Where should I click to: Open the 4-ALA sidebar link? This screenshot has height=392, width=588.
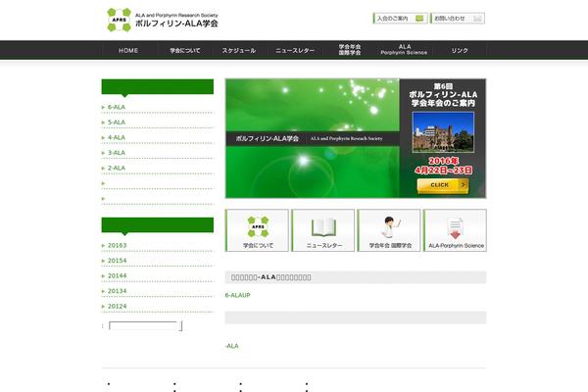click(117, 137)
